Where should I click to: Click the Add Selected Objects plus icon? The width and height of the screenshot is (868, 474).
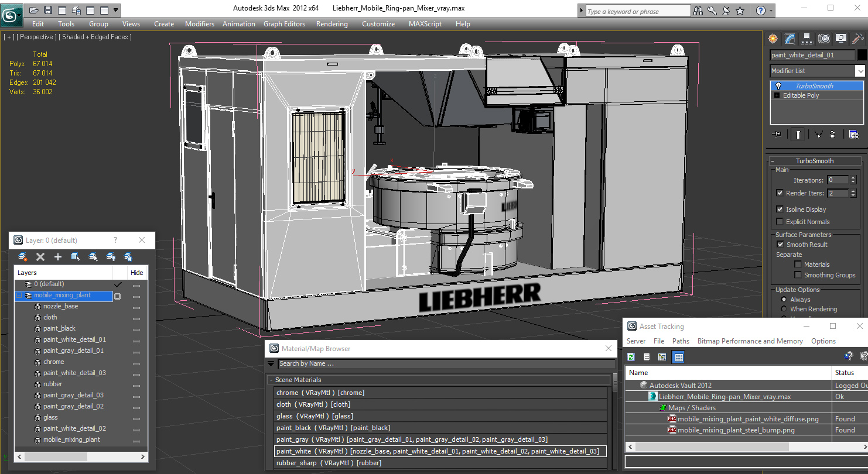pyautogui.click(x=58, y=257)
